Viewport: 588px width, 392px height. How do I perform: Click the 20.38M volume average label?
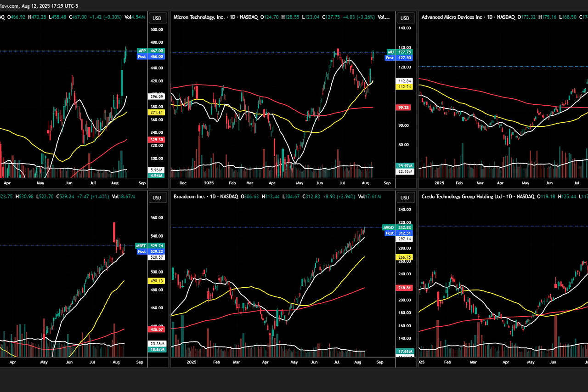157,344
